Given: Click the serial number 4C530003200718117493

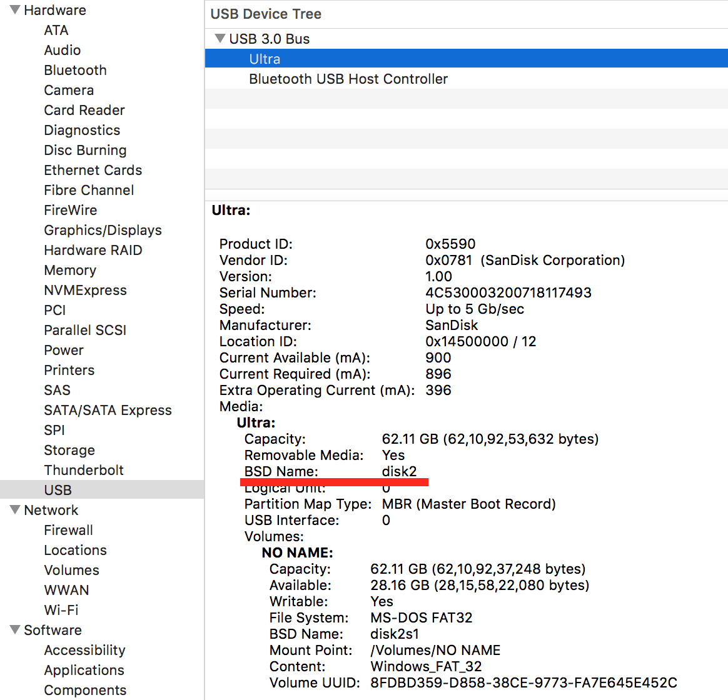Looking at the screenshot, I should coord(508,292).
